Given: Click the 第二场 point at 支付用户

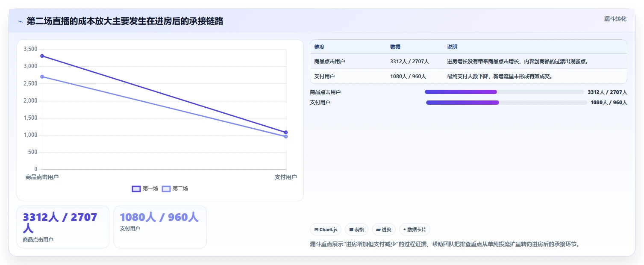Looking at the screenshot, I should 286,136.
